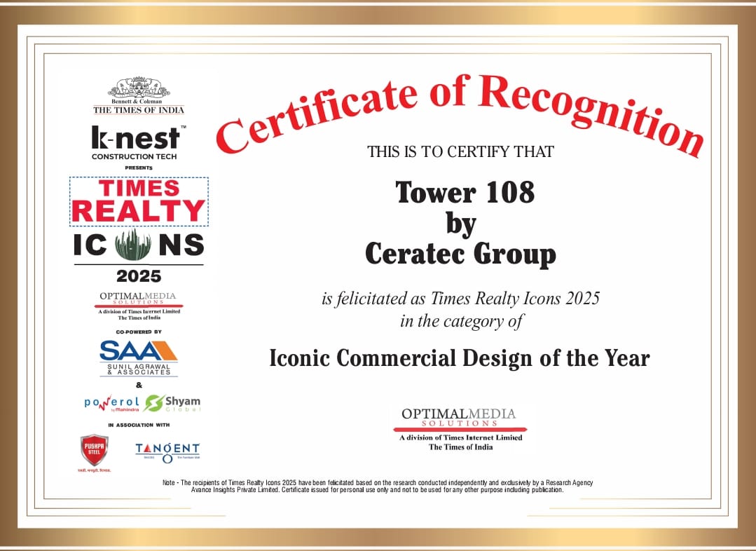Click the Shyam Global logo

pyautogui.click(x=173, y=404)
